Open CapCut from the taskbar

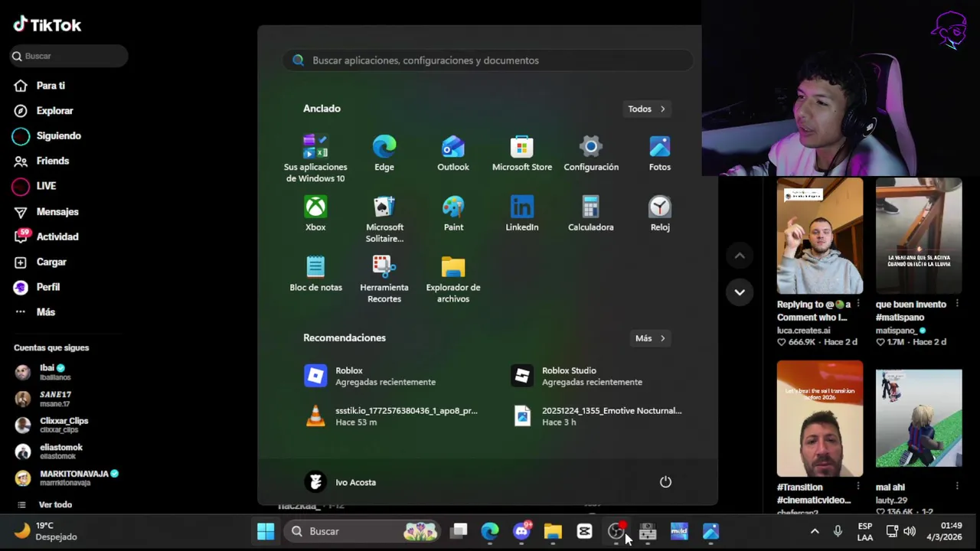pyautogui.click(x=584, y=531)
